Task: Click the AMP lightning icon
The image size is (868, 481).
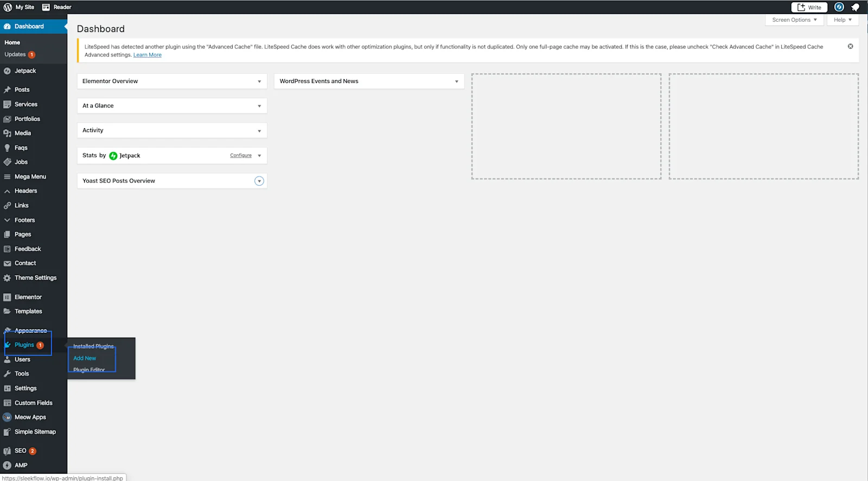Action: point(7,465)
